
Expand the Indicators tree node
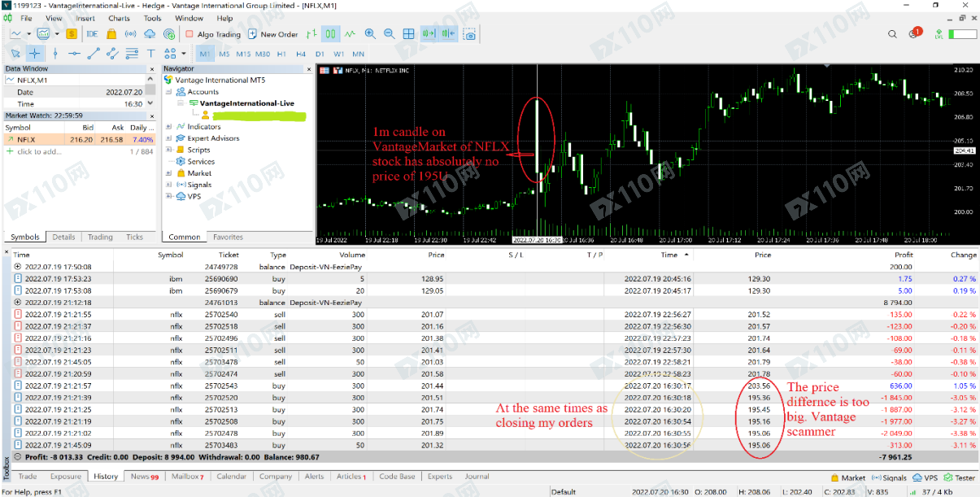pos(169,127)
